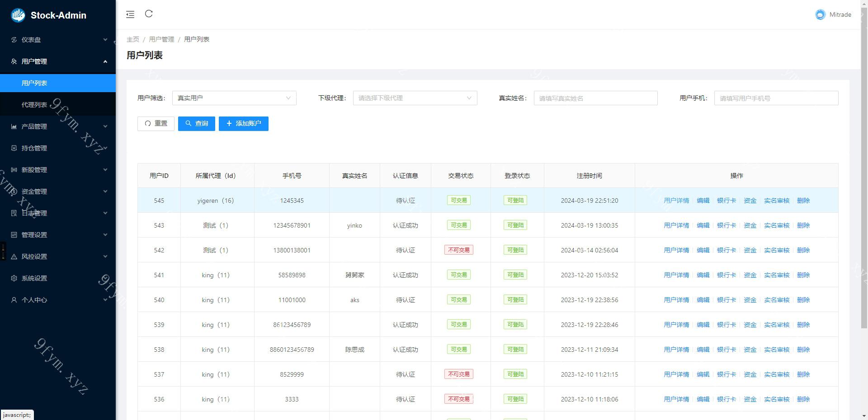Open the 下级代理 dropdown
This screenshot has height=420, width=868.
(415, 98)
